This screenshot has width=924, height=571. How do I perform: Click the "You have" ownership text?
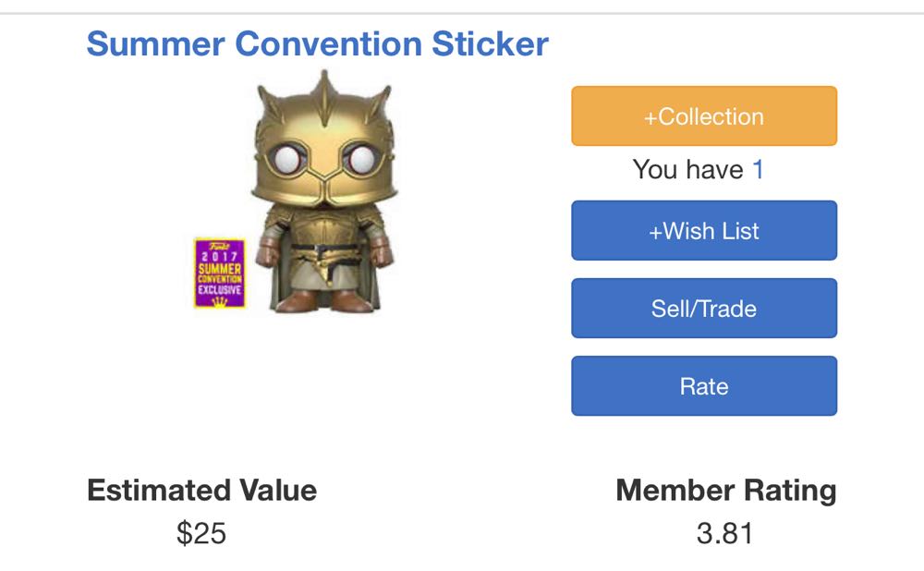[687, 170]
